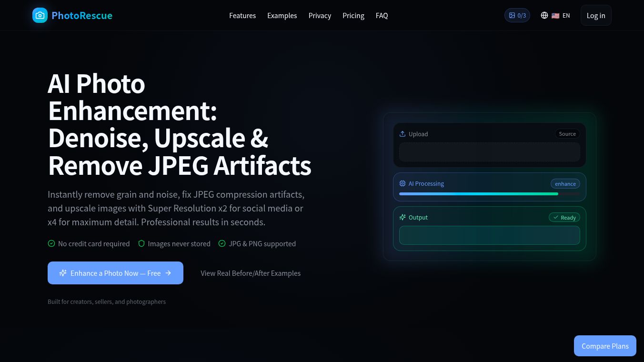Click the image credits icon beside 0/3
644x362 pixels.
[x=512, y=15]
